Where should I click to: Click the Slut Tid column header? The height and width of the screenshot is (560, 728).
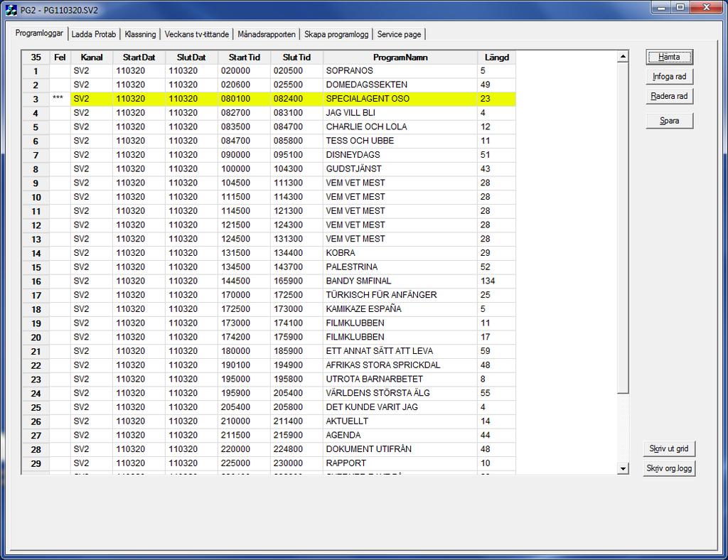(296, 58)
